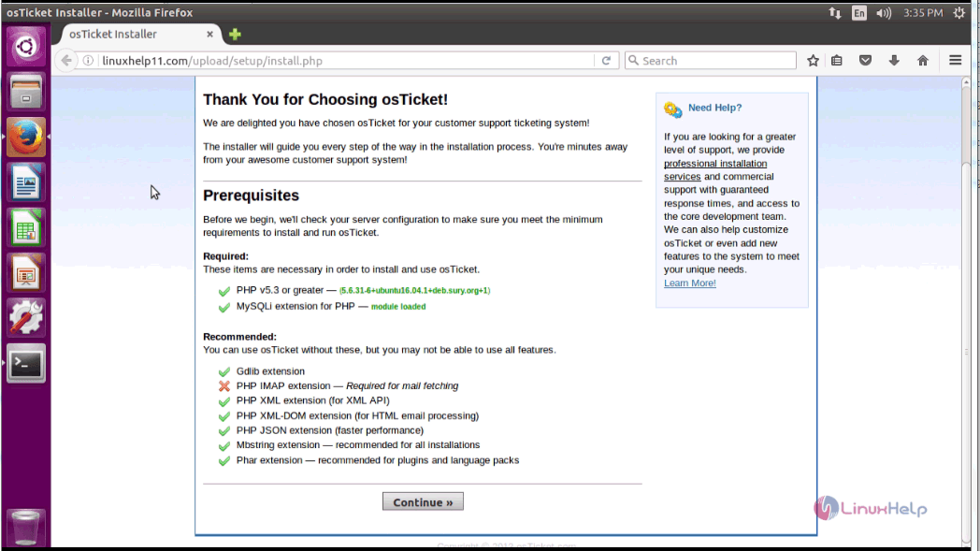This screenshot has height=551, width=980.
Task: Open the Files manager in the dock
Action: tap(25, 92)
